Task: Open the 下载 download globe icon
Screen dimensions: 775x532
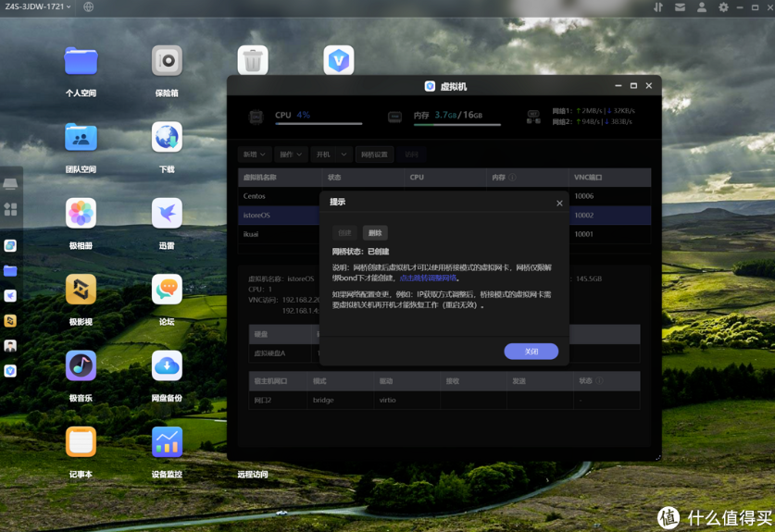Action: 167,137
